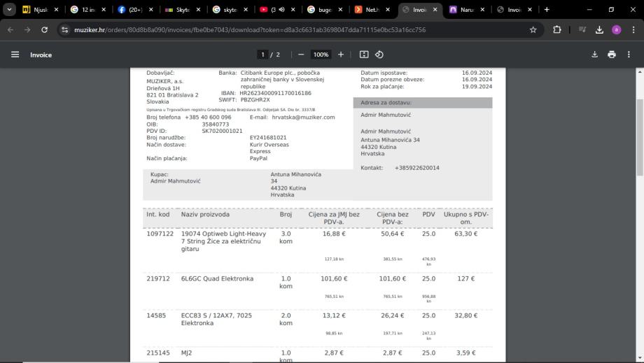644x363 pixels.
Task: Click the PDV ID SK7020001021
Action: 222,131
